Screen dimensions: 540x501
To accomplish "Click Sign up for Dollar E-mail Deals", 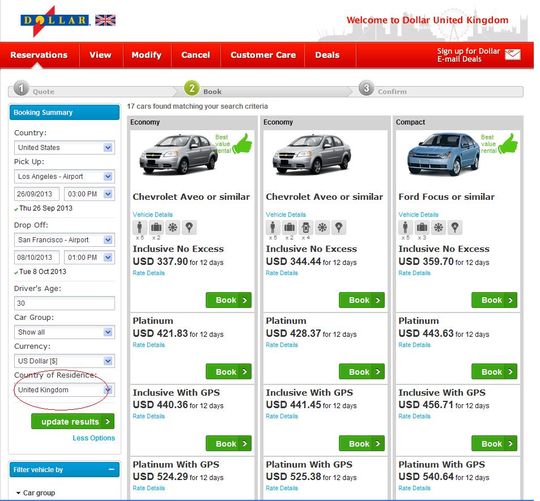I will 468,55.
